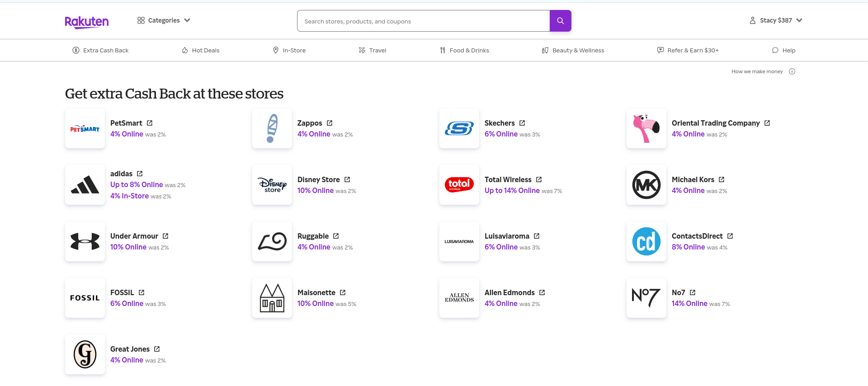The width and height of the screenshot is (868, 386).
Task: Click the Michael Kors MK logo
Action: pos(646,185)
